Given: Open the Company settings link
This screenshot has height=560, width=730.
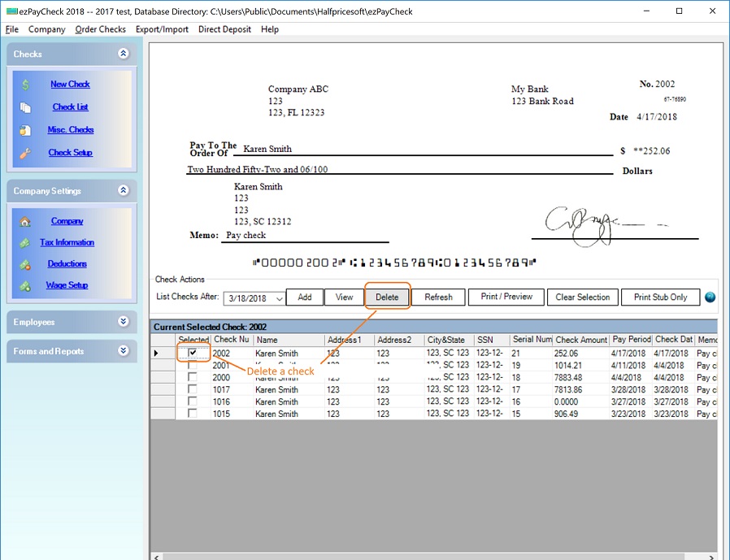Looking at the screenshot, I should pyautogui.click(x=67, y=221).
